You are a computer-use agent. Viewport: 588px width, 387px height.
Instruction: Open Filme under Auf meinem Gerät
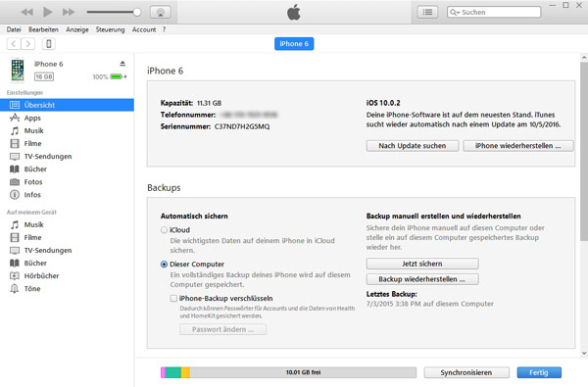[x=32, y=237]
